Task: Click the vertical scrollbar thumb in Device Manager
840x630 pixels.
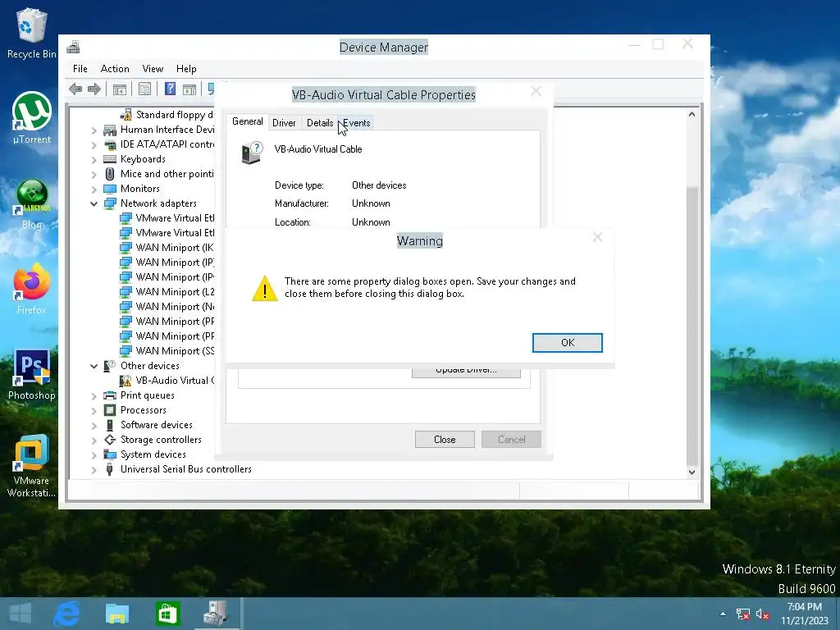Action: (692, 324)
